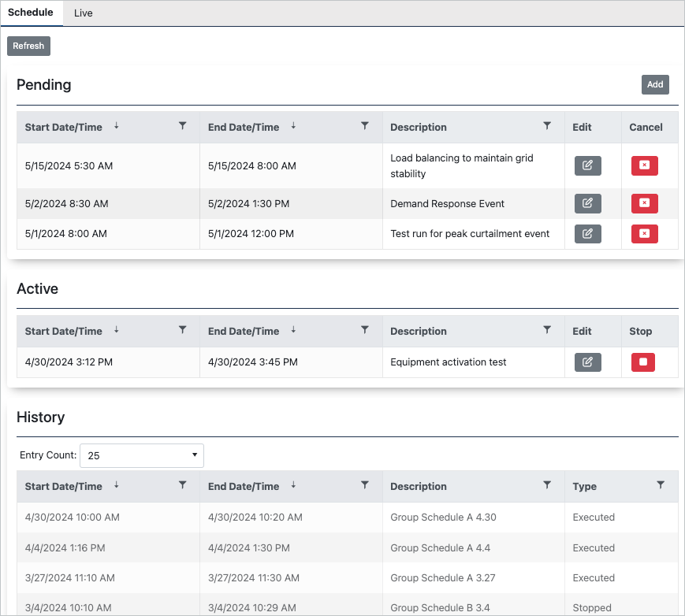Expand the Pending End Date/Time filter options
685x616 pixels.
[364, 127]
